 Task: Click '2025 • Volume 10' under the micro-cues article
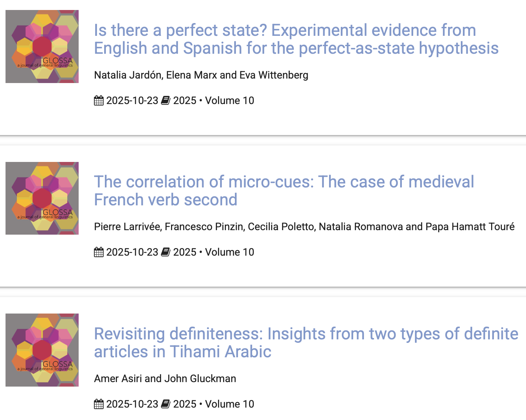(214, 252)
